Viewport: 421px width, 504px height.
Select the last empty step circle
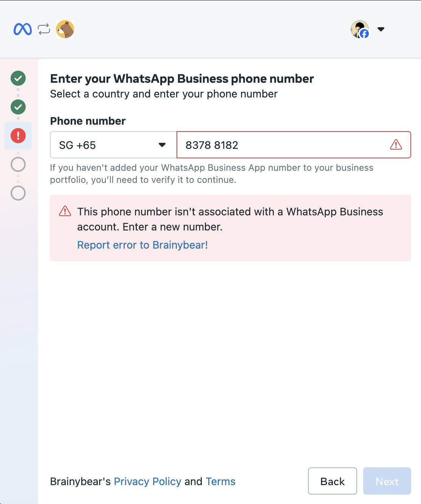pos(18,193)
